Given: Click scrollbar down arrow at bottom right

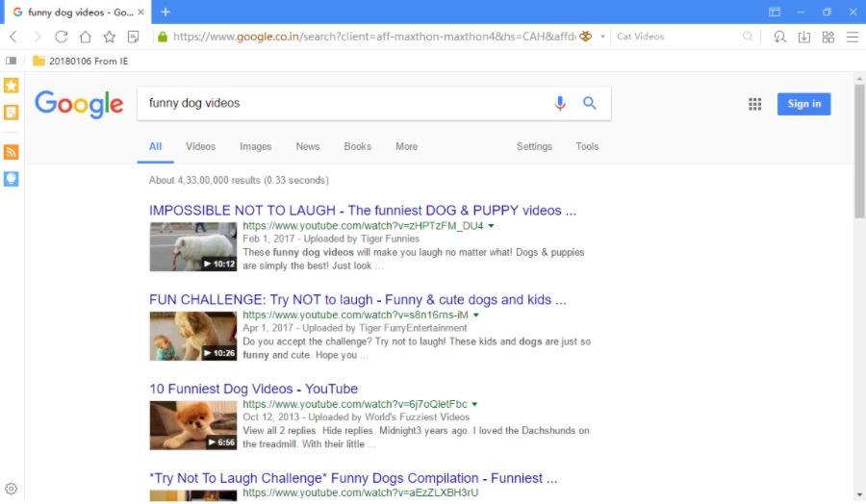Looking at the screenshot, I should tap(859, 495).
